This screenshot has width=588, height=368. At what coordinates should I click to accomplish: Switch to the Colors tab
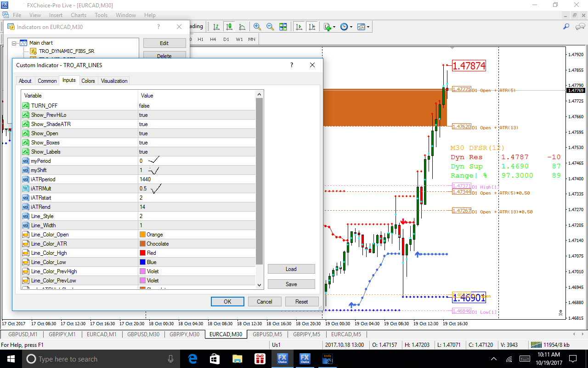[88, 80]
